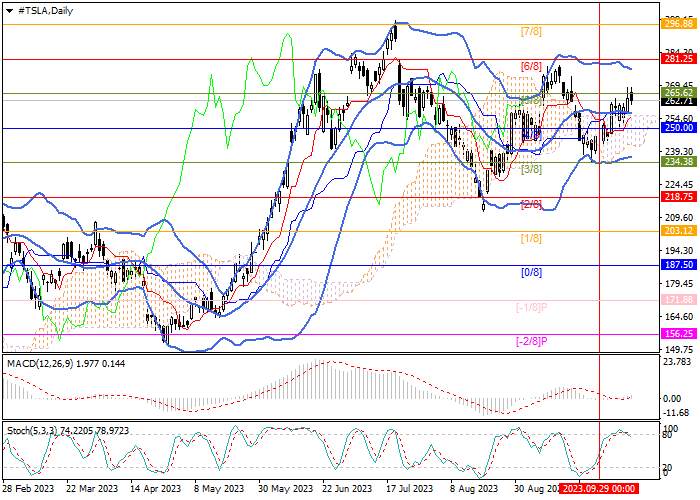Click the 149.75 price scale value

click(678, 349)
